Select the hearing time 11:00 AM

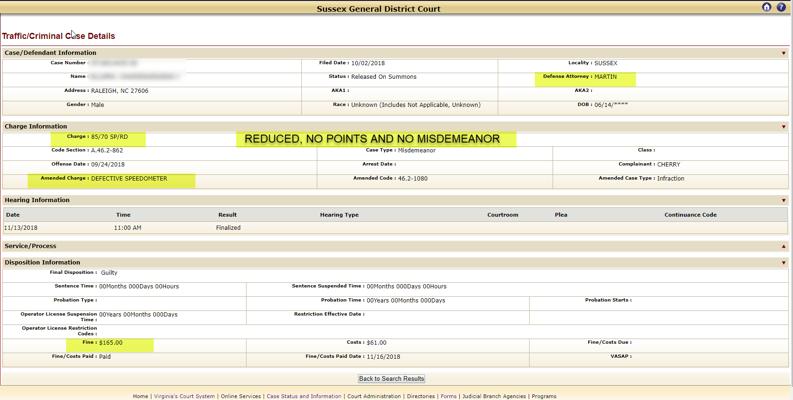coord(127,228)
